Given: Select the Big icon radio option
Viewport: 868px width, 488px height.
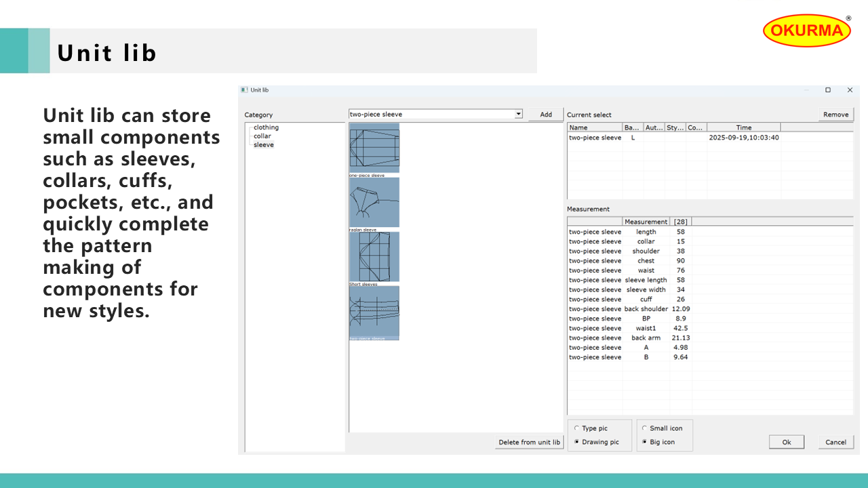Looking at the screenshot, I should (x=644, y=442).
